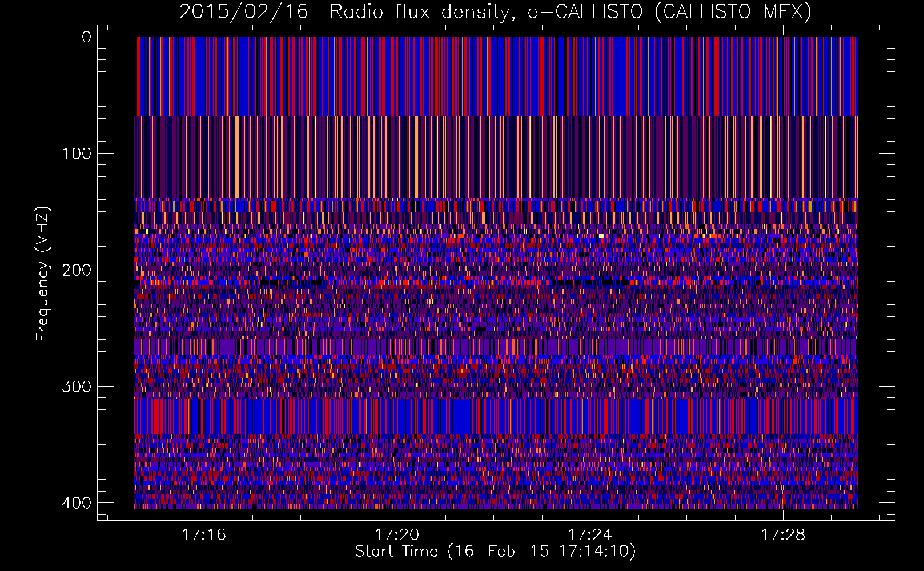
Task: Click the 'Start Time (16-Feb-15 17:14:10)' label
Action: pos(495,551)
